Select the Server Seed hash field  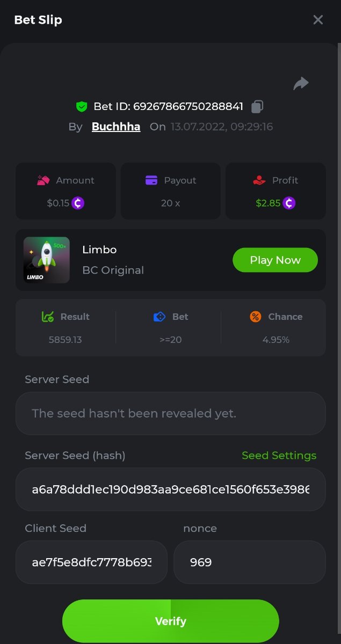point(171,489)
